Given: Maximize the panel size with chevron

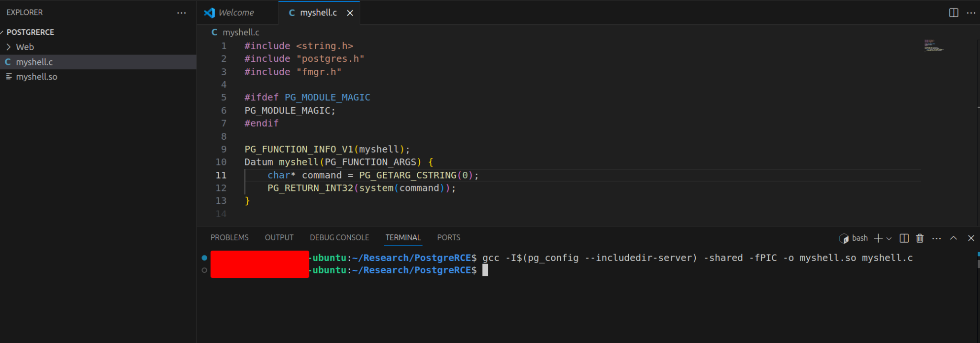Looking at the screenshot, I should click(953, 238).
